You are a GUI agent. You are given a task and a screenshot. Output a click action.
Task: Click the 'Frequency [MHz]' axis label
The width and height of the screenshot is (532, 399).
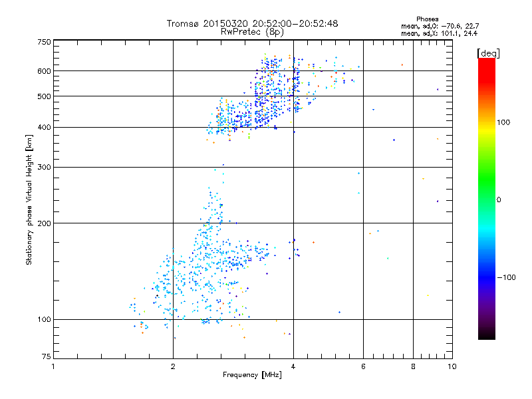[x=252, y=375]
